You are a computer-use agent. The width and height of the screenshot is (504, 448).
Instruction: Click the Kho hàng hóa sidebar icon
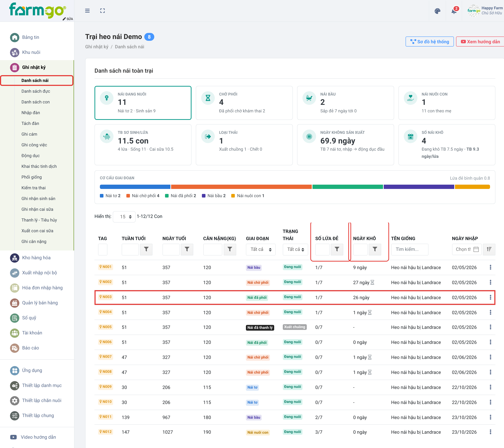14,258
